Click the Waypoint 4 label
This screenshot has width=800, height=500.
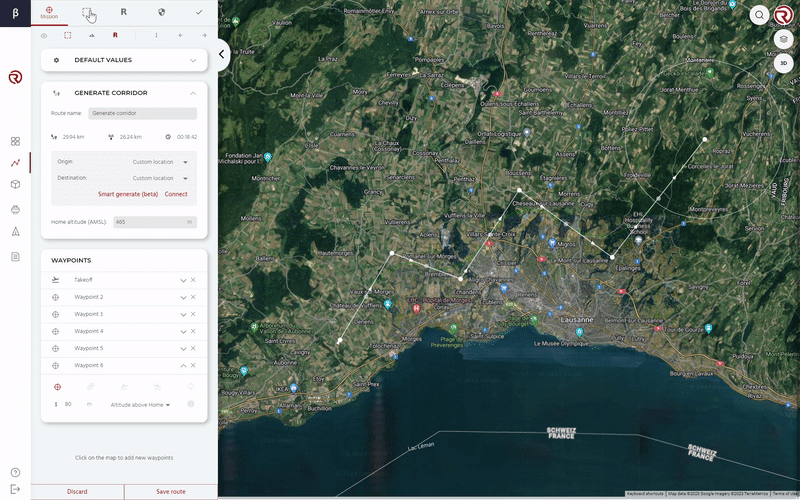[x=89, y=332]
